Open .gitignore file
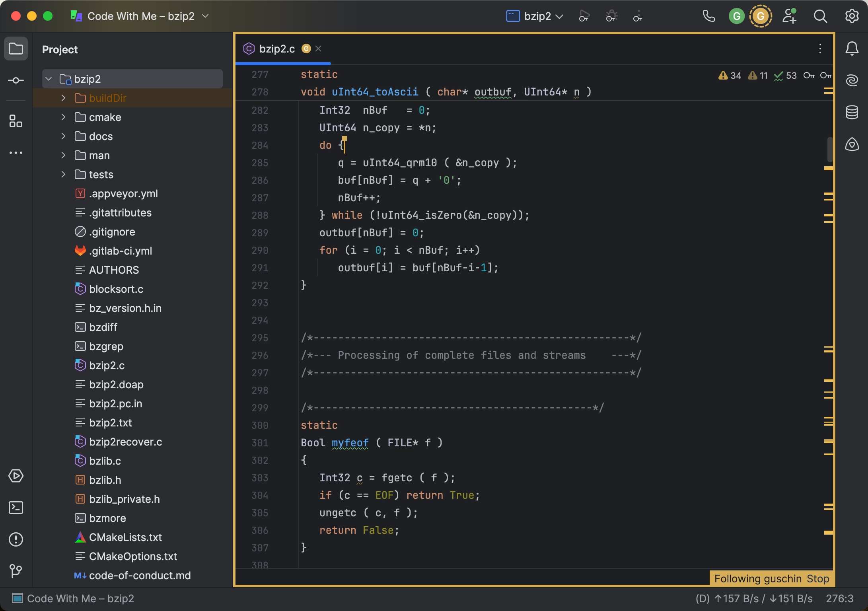Image resolution: width=868 pixels, height=611 pixels. tap(112, 232)
